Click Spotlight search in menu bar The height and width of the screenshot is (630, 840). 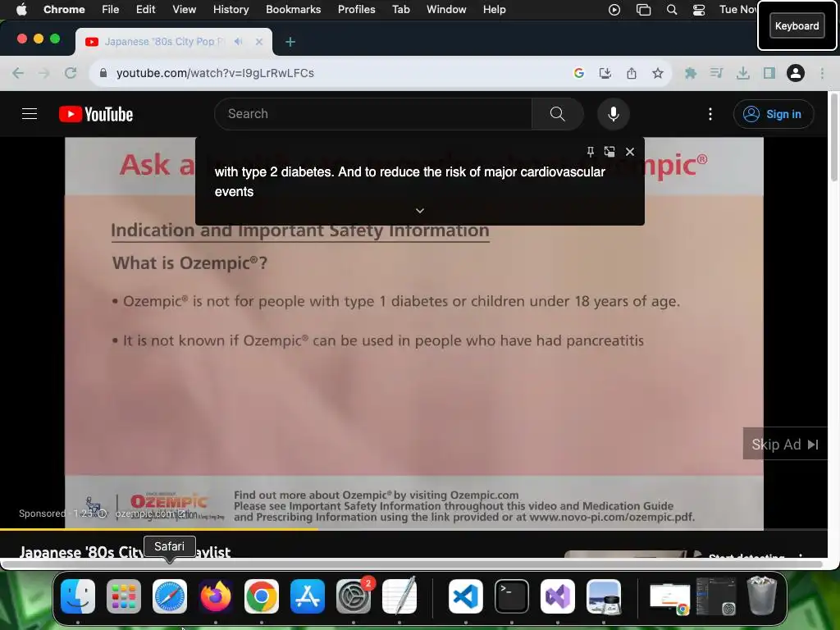pyautogui.click(x=672, y=10)
